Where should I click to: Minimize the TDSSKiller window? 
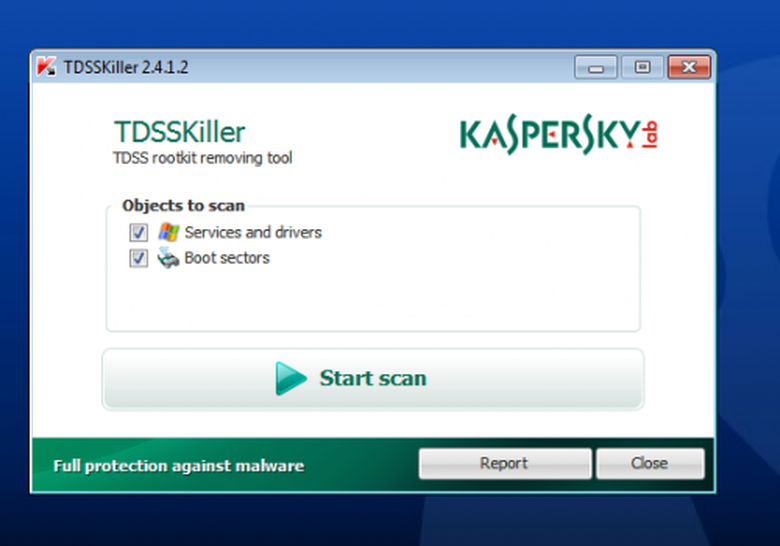point(595,68)
